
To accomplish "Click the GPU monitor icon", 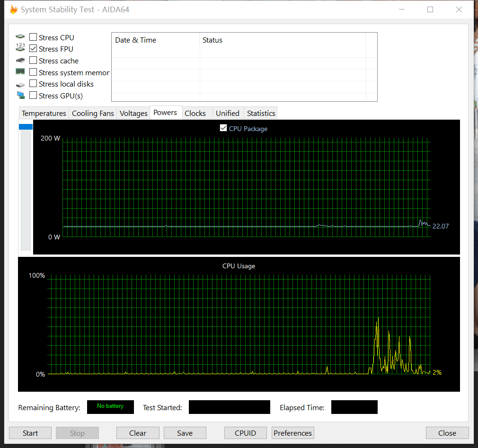I will click(20, 96).
